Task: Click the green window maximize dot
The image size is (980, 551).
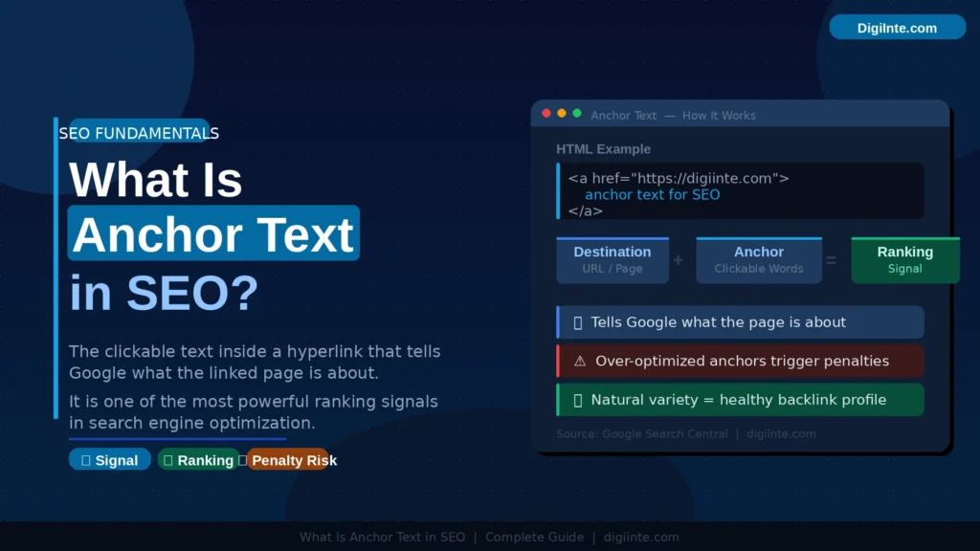Action: [577, 113]
